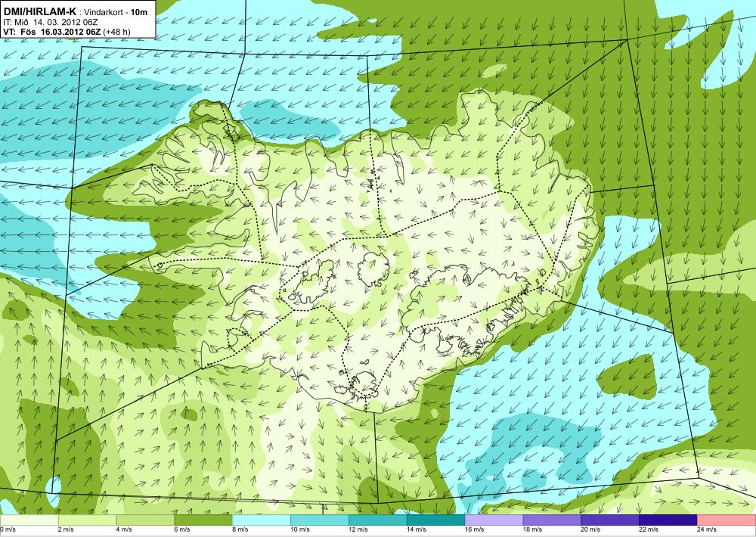This screenshot has height=537, width=756.
Task: Click the "2 m/s" legend label
Action: (66, 529)
